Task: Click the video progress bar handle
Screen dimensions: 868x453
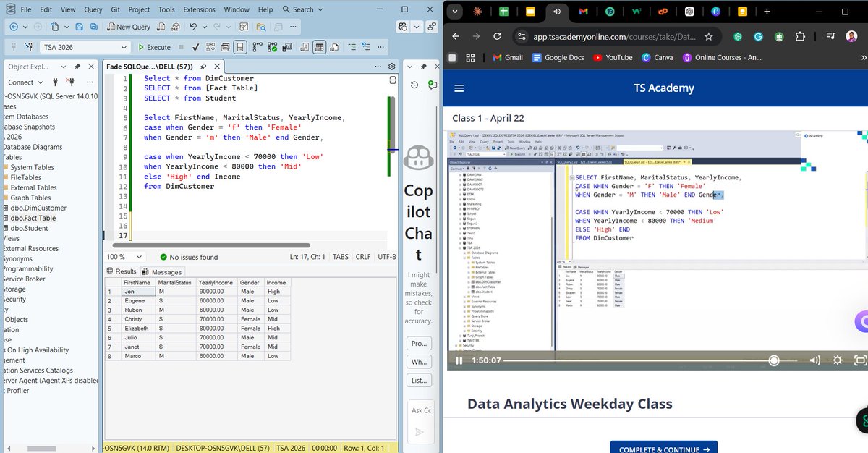Action: click(x=774, y=360)
